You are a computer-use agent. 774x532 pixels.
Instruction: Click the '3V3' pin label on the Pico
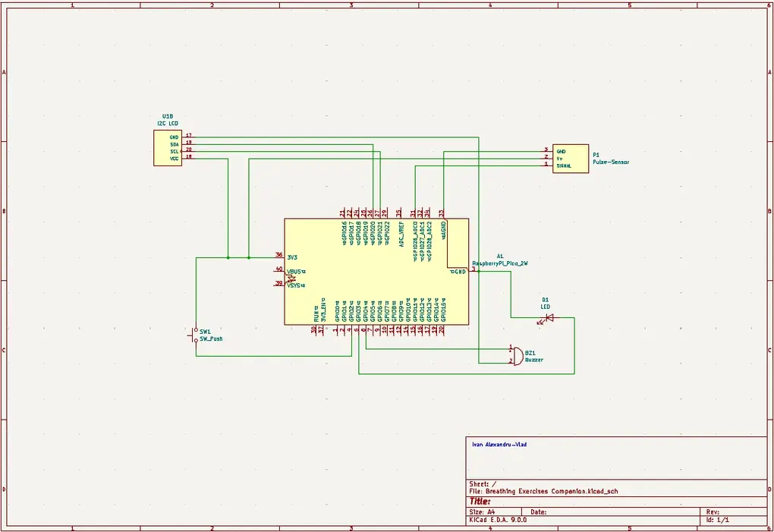(292, 257)
